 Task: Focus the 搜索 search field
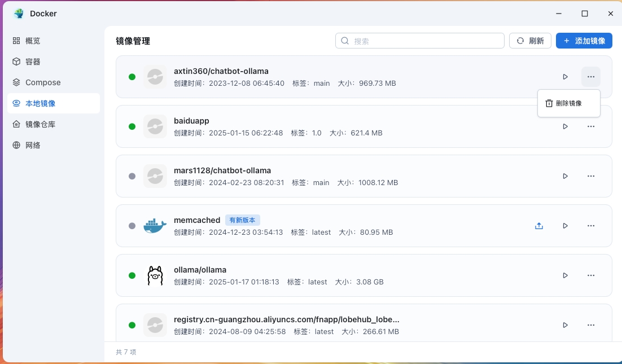(x=420, y=41)
